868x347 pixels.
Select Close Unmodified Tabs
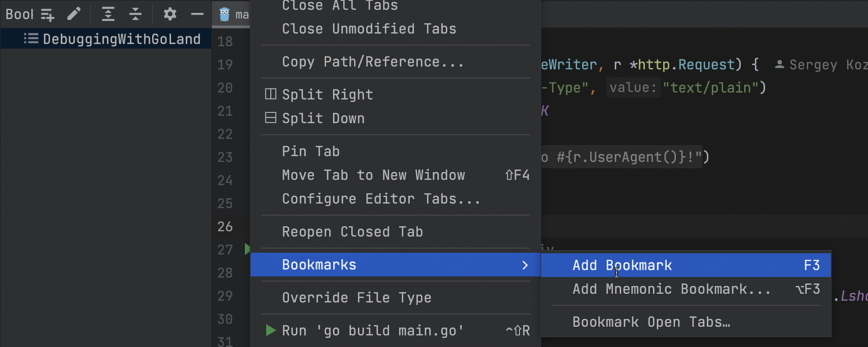tap(369, 29)
